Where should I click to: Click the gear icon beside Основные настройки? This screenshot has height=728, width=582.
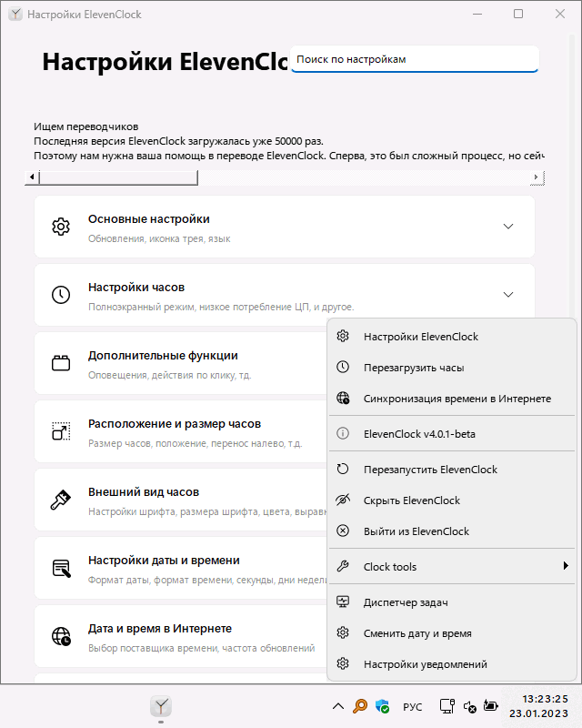(x=61, y=227)
